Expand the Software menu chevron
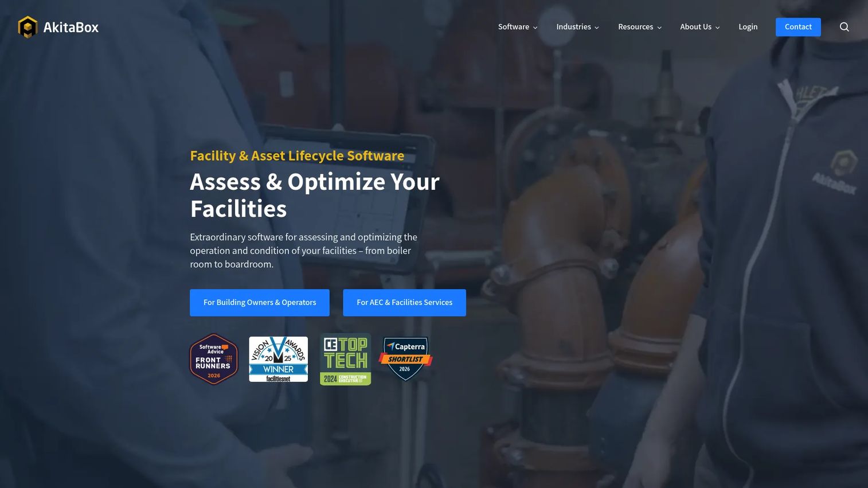Viewport: 868px width, 488px height. point(535,28)
